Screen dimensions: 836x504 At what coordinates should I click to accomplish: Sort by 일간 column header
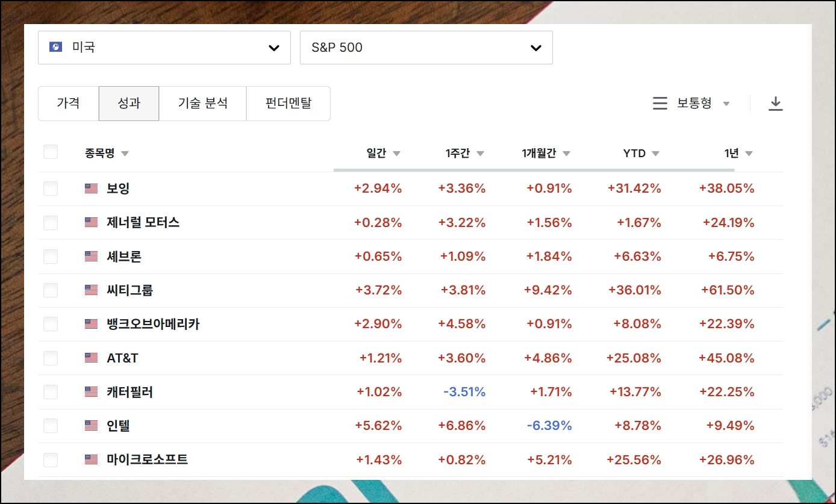click(x=383, y=154)
